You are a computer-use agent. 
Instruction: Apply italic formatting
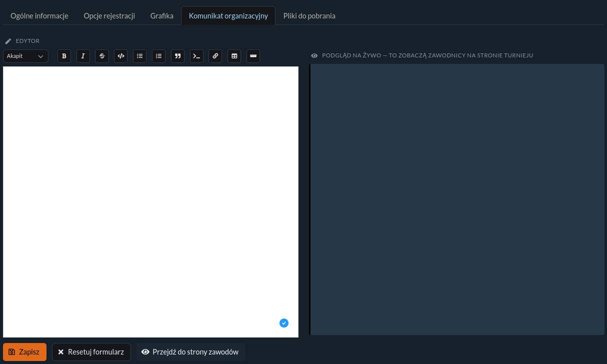(83, 56)
